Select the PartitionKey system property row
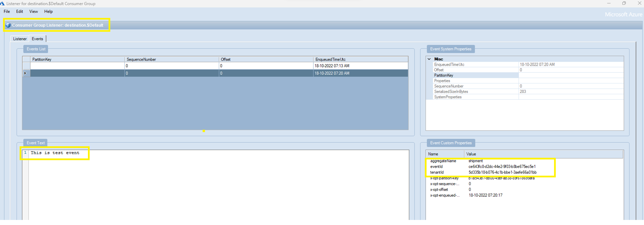The image size is (644, 225). click(x=528, y=75)
